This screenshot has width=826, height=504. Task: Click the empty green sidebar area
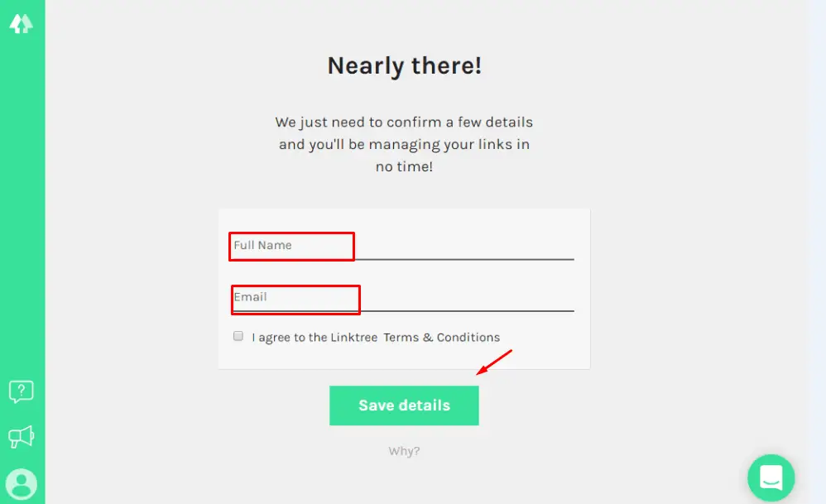pyautogui.click(x=22, y=207)
